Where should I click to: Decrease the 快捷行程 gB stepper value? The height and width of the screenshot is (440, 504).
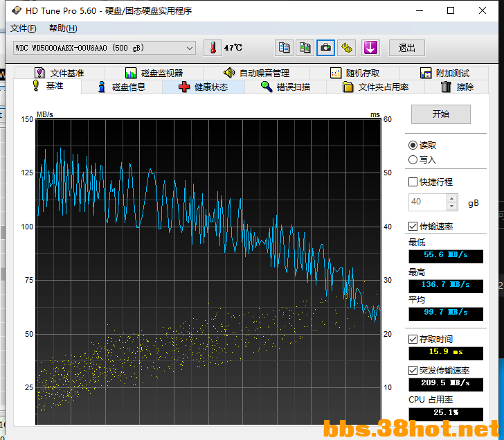pyautogui.click(x=451, y=206)
